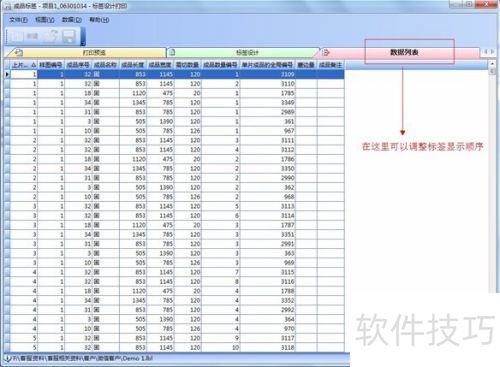This screenshot has width=500, height=367.
Task: Click the 样图编号 column header
Action: (x=51, y=65)
